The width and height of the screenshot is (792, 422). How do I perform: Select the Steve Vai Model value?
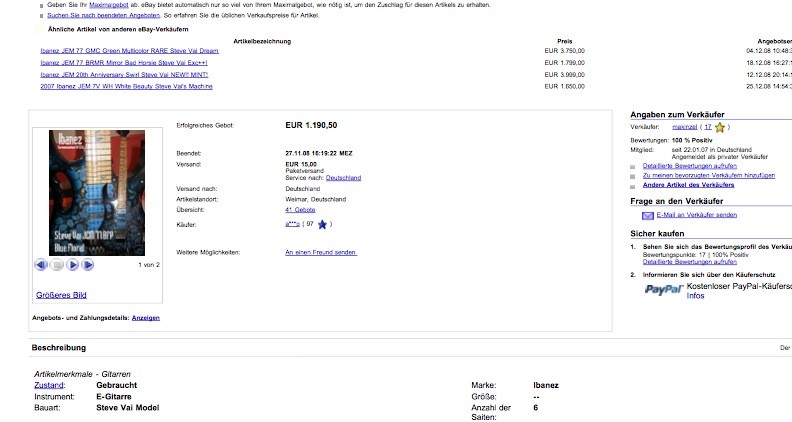point(128,407)
